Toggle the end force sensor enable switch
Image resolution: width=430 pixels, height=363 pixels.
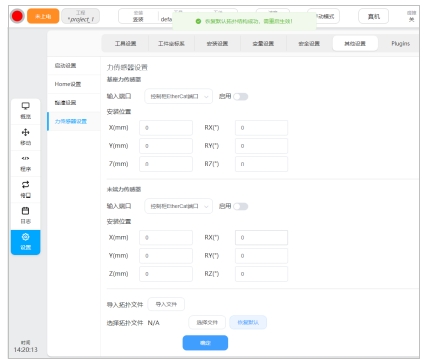pyautogui.click(x=241, y=206)
